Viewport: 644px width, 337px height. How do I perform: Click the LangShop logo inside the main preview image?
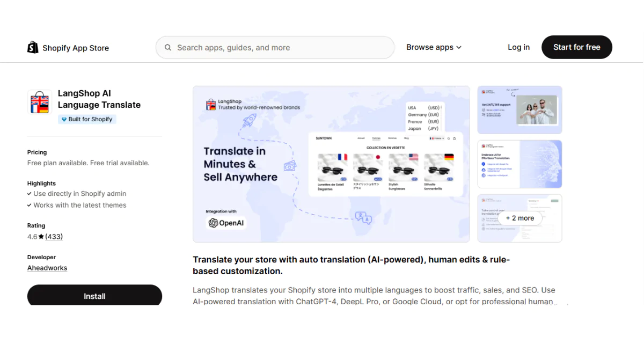tap(212, 104)
